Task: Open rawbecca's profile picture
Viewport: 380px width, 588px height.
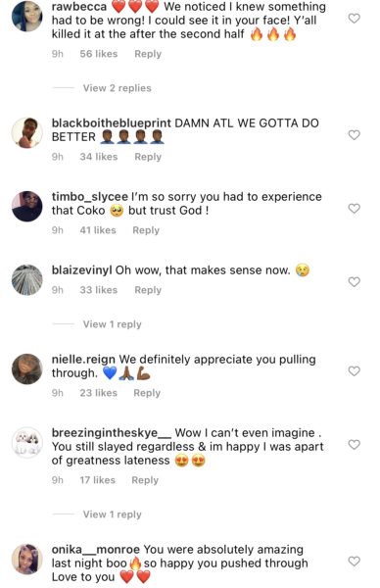Action: tap(27, 16)
